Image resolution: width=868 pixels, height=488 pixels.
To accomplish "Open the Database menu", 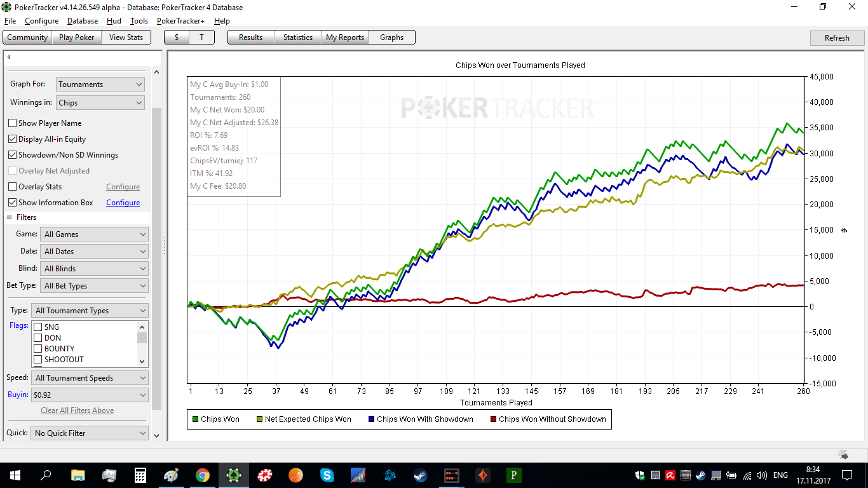I will pos(83,21).
